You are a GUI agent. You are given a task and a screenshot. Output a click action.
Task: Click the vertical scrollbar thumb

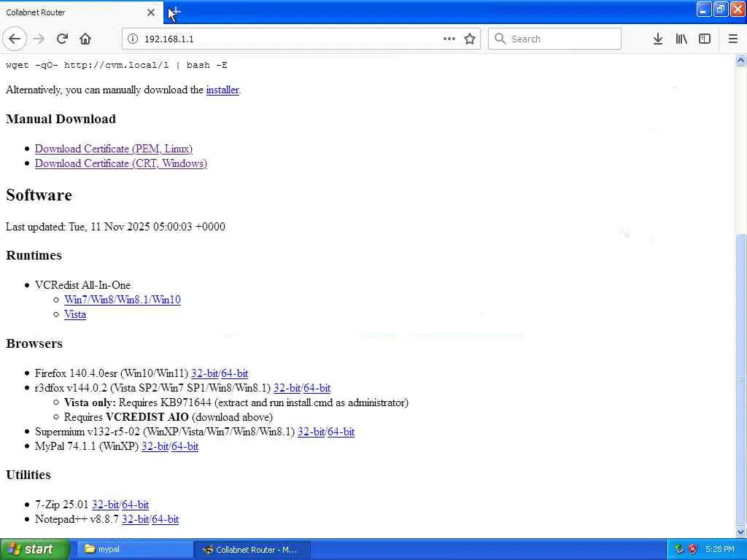[740, 378]
